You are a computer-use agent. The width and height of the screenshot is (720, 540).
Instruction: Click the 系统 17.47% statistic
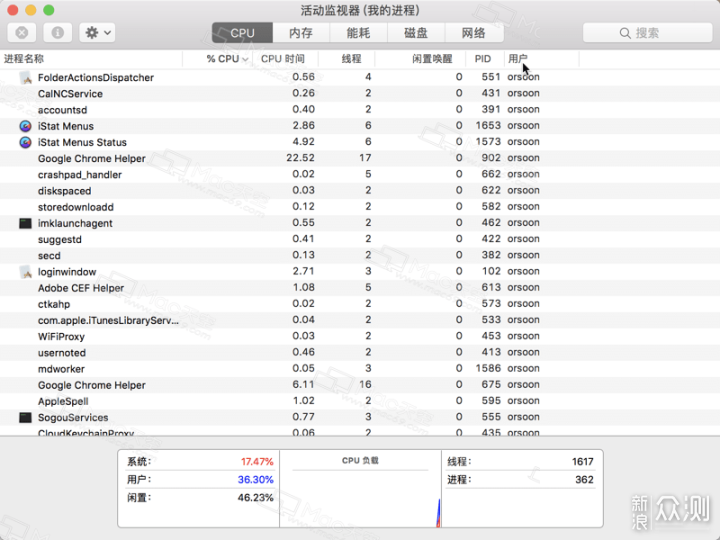(x=200, y=461)
